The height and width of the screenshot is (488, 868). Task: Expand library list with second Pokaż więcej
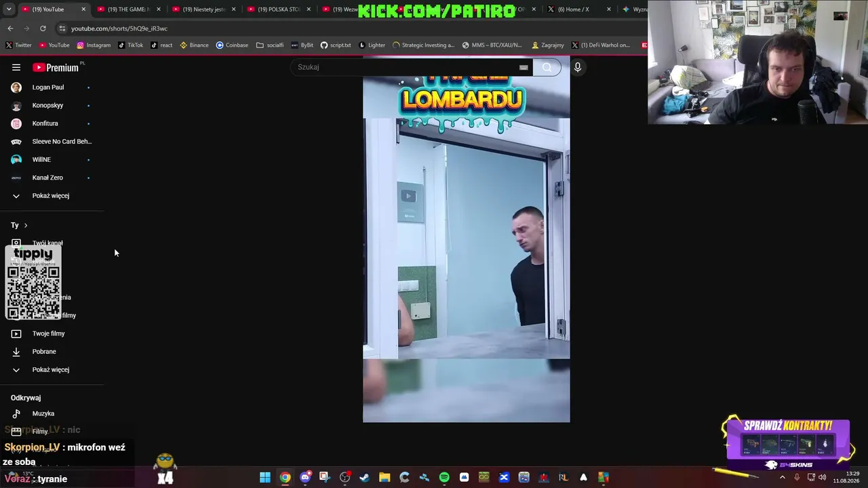coord(52,369)
